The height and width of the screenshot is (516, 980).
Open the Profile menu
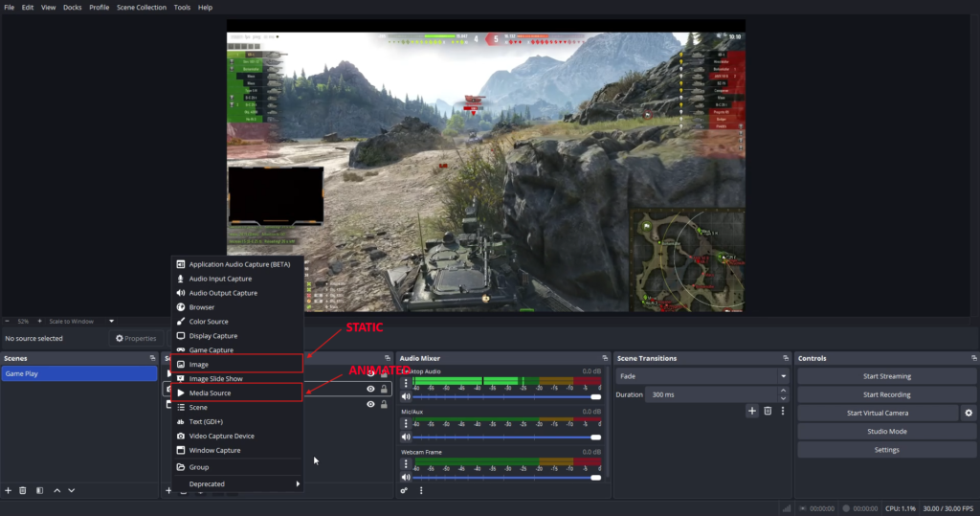[x=99, y=8]
